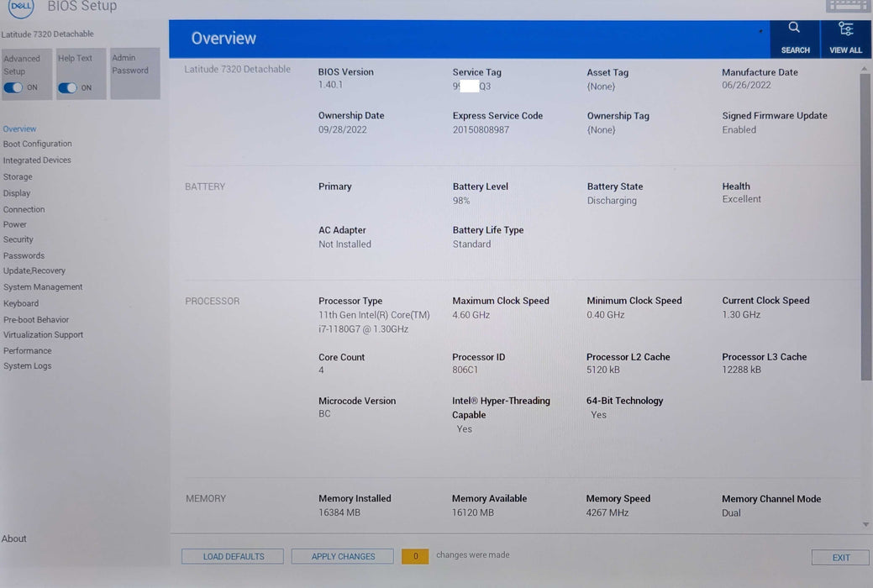Click the PROCESSOR section heading
873x588 pixels.
coord(212,302)
